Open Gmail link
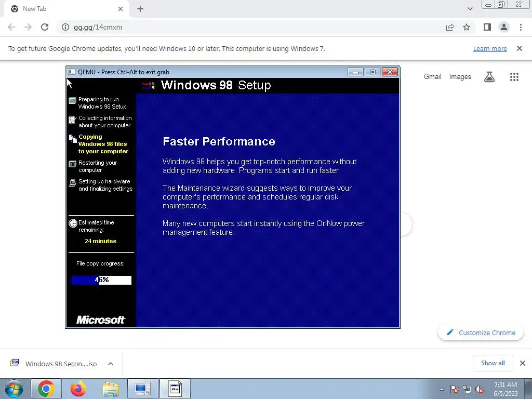 click(432, 77)
